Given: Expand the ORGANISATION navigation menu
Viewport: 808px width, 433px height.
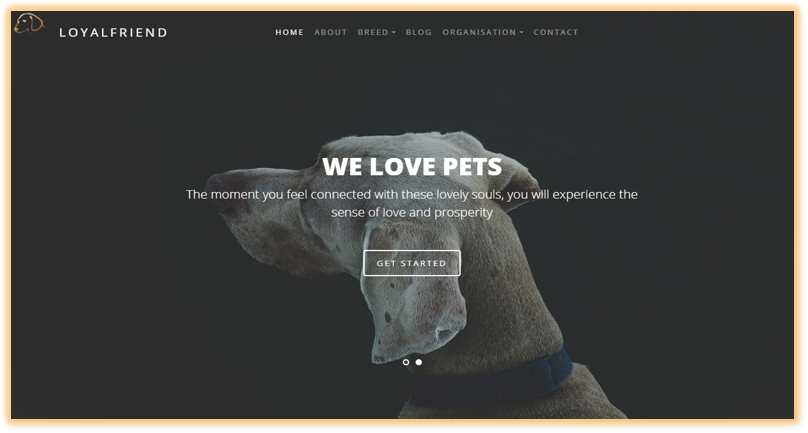Looking at the screenshot, I should (x=482, y=32).
